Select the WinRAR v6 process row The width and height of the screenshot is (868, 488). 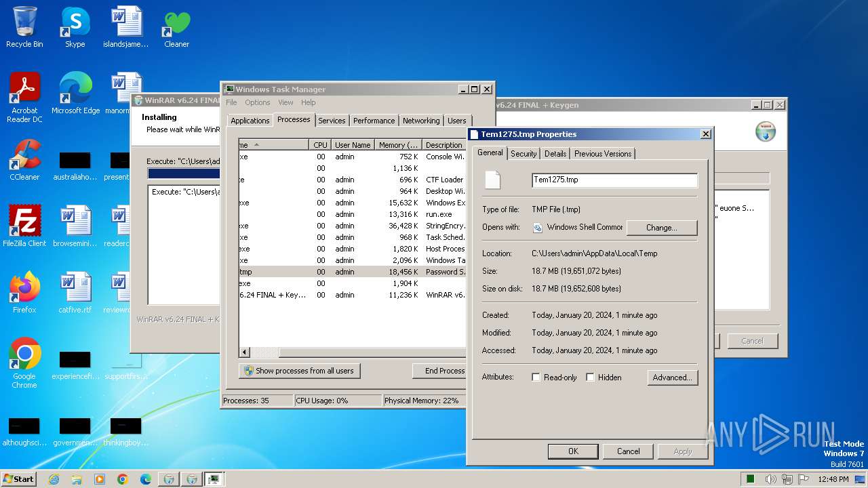(x=352, y=295)
